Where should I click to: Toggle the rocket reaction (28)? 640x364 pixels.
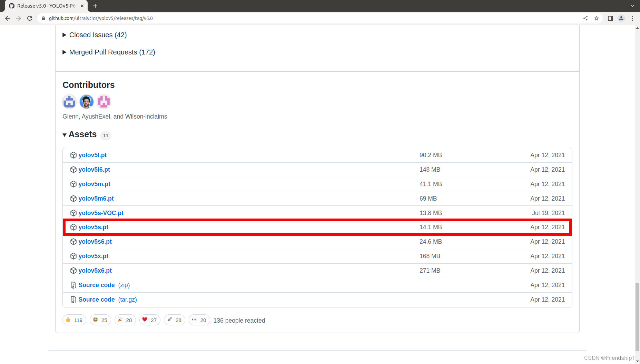click(x=175, y=320)
